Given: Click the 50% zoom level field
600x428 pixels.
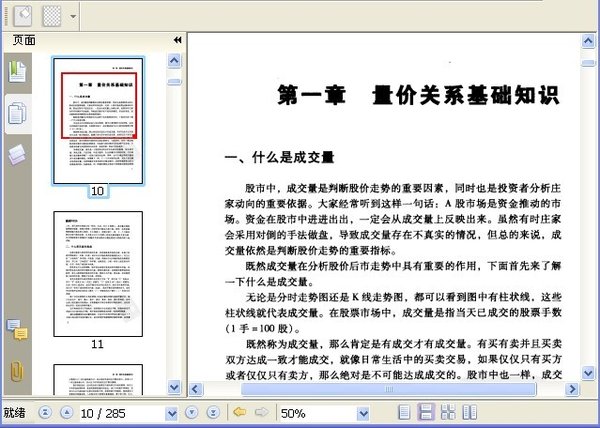Looking at the screenshot, I should click(318, 413).
